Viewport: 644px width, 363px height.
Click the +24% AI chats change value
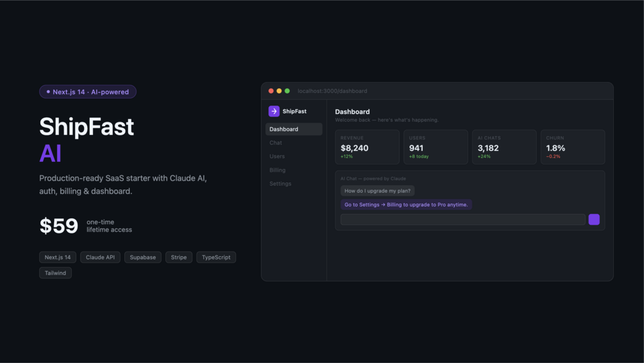[x=484, y=156]
